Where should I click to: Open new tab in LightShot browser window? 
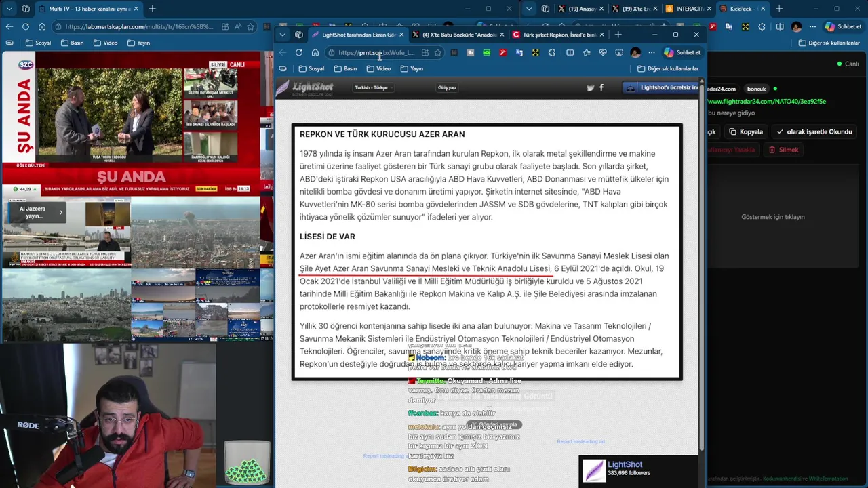click(618, 35)
